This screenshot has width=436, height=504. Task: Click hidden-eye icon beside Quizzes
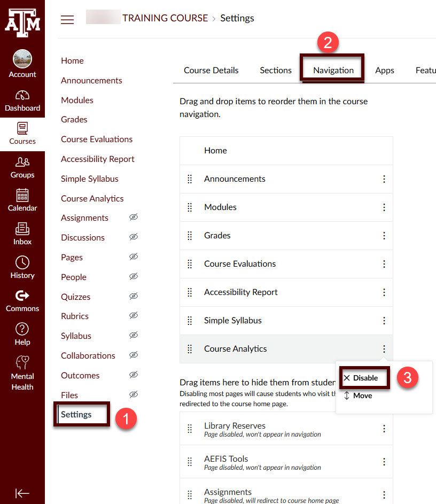pos(134,297)
